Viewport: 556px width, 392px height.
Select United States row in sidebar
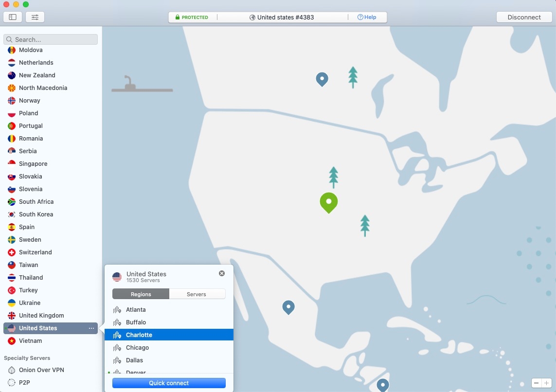pyautogui.click(x=51, y=328)
